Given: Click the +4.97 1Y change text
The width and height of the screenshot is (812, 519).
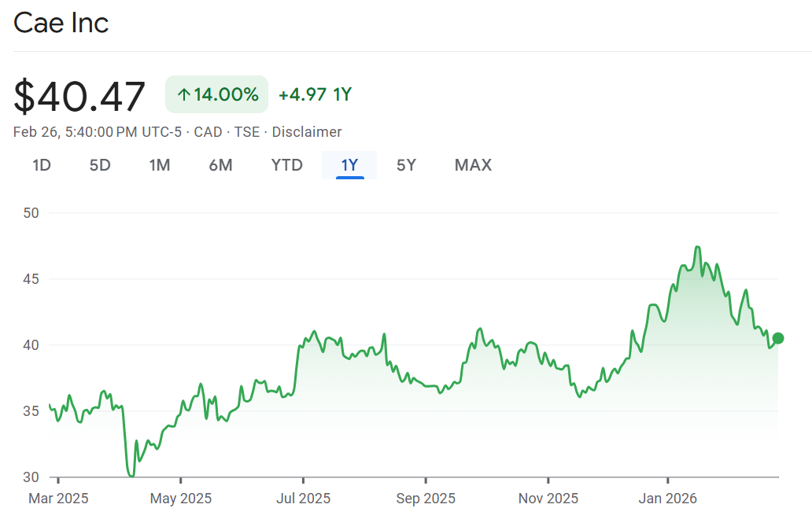Looking at the screenshot, I should point(315,95).
